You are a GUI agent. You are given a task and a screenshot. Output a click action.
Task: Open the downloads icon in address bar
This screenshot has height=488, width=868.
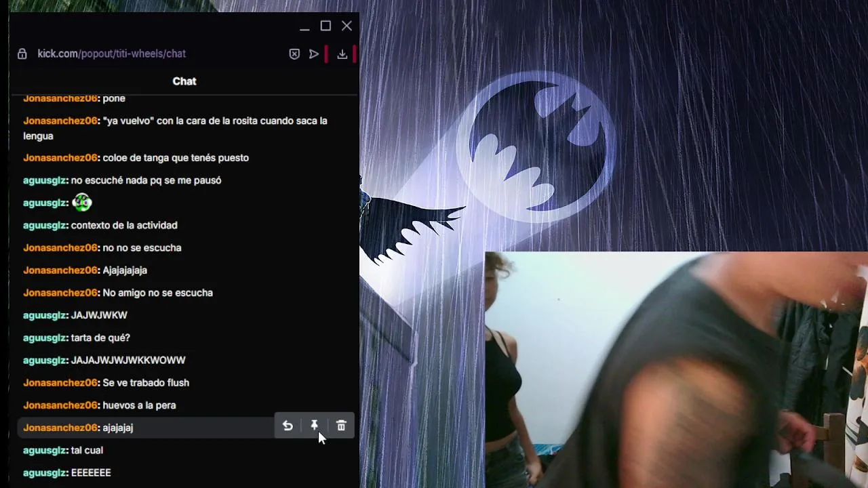click(x=342, y=54)
